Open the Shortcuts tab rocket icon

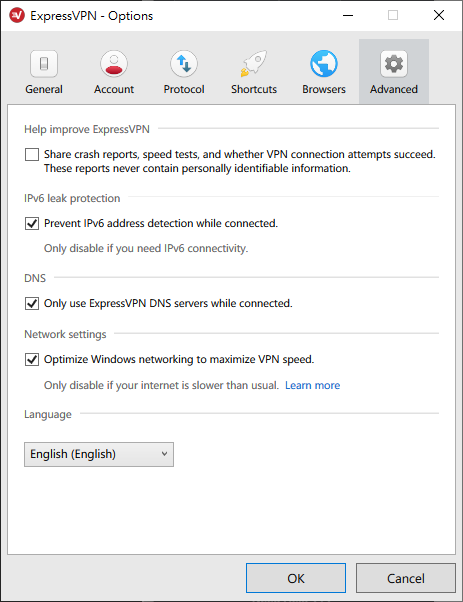(254, 64)
